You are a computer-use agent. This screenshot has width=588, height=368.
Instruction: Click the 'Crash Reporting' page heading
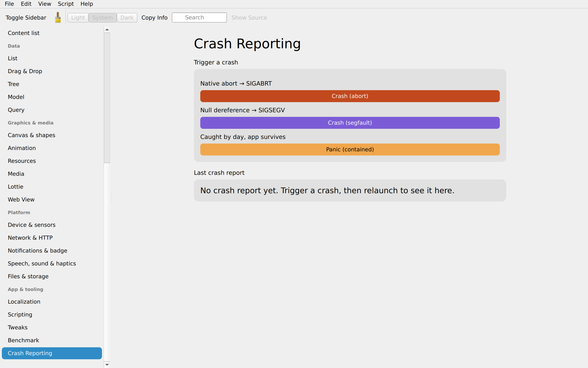(x=247, y=44)
